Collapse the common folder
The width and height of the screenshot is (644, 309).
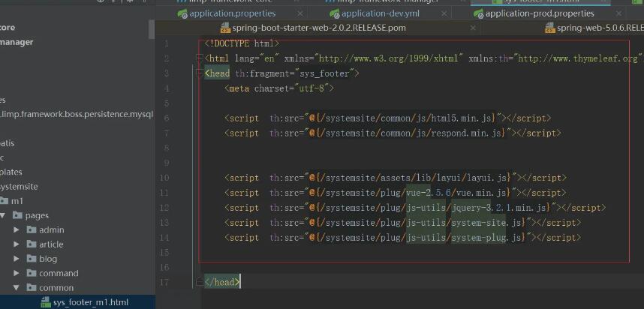[x=17, y=287]
